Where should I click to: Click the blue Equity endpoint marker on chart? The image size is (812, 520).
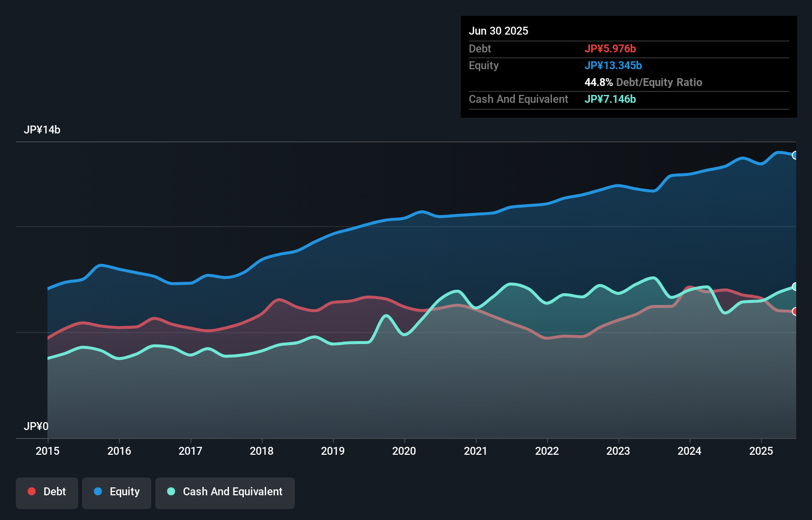pos(795,155)
